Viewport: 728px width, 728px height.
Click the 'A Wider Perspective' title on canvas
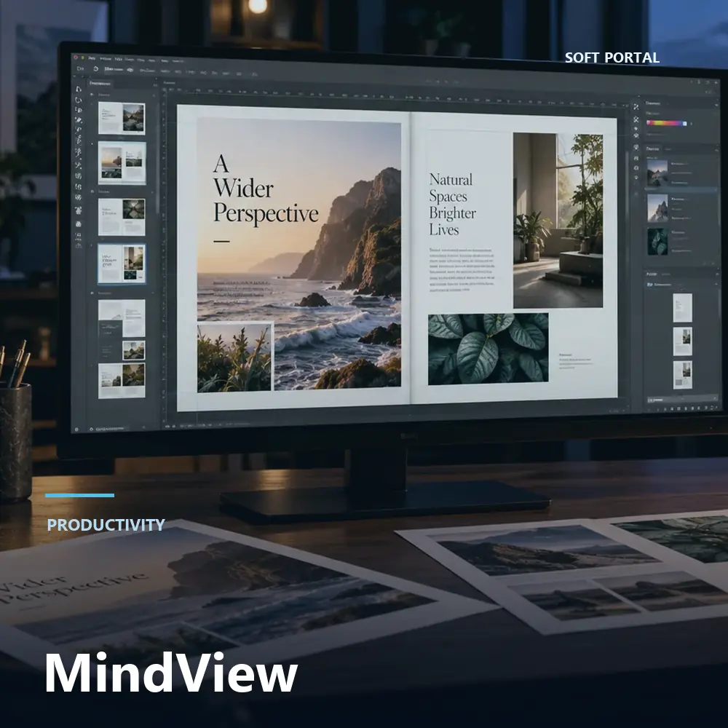point(266,189)
